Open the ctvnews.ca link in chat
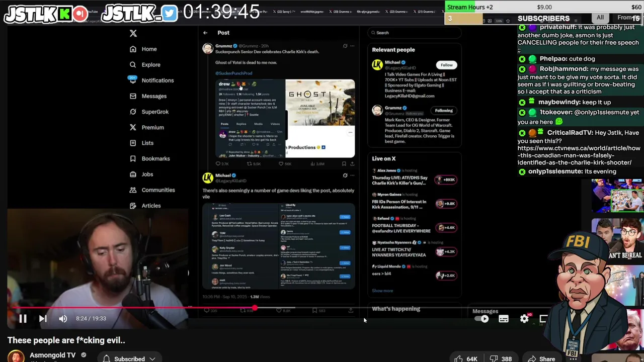The height and width of the screenshot is (362, 644). pos(579,155)
